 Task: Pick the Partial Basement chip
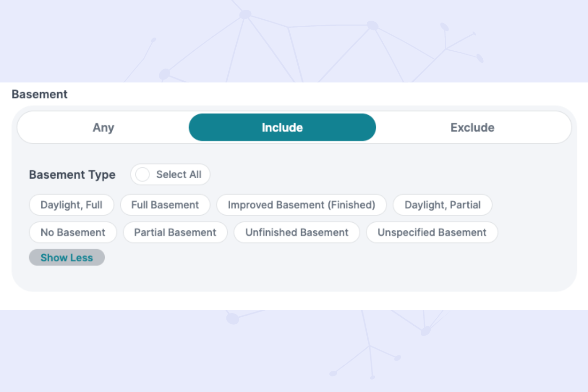[x=175, y=232]
